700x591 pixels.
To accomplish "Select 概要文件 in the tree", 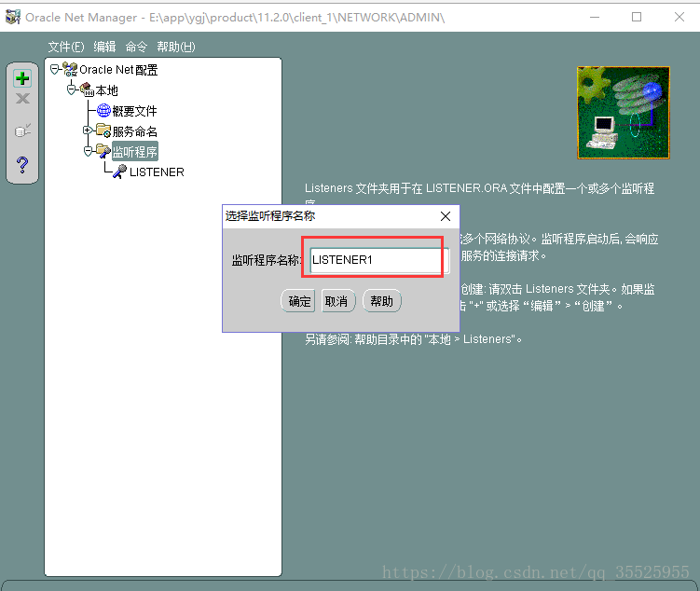I will (x=134, y=110).
